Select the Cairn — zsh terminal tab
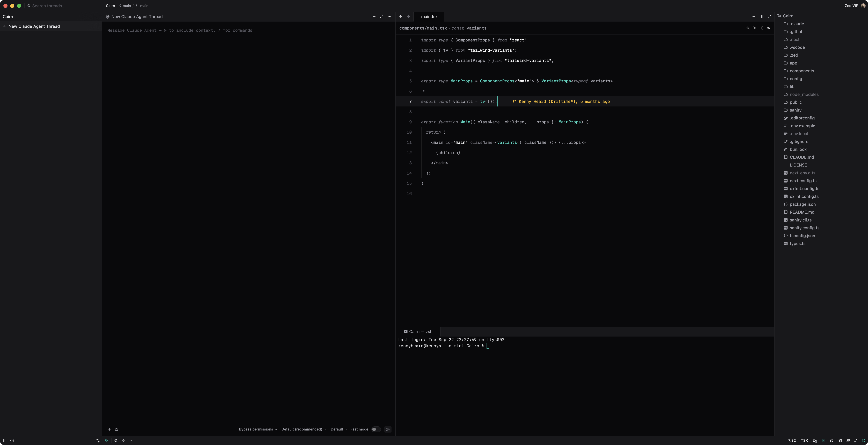This screenshot has width=868, height=445. (x=418, y=332)
